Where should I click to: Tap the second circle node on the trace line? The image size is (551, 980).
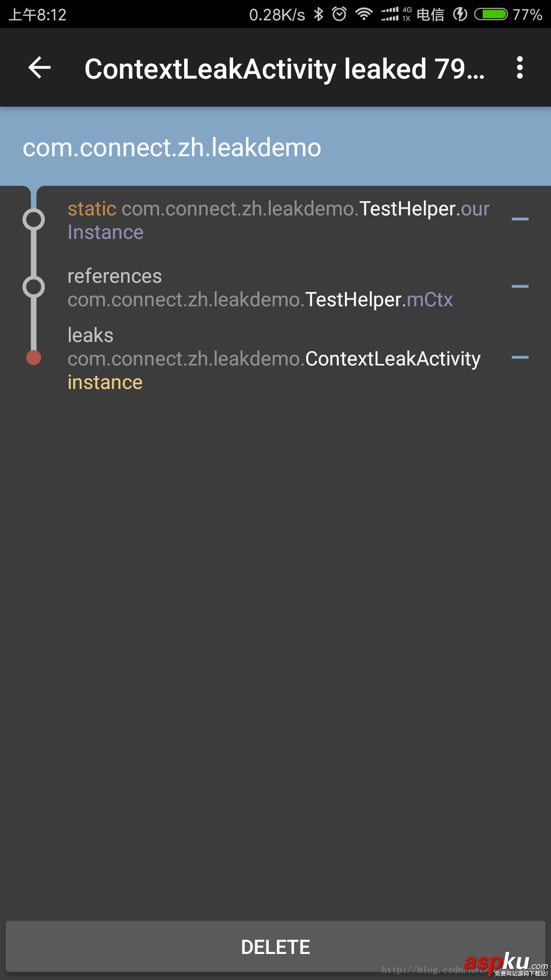pyautogui.click(x=33, y=287)
